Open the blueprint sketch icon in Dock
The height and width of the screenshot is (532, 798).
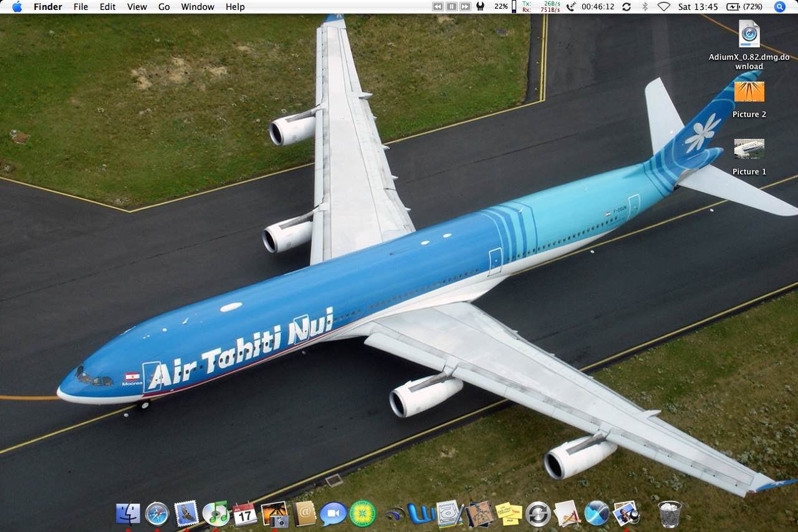[x=449, y=514]
